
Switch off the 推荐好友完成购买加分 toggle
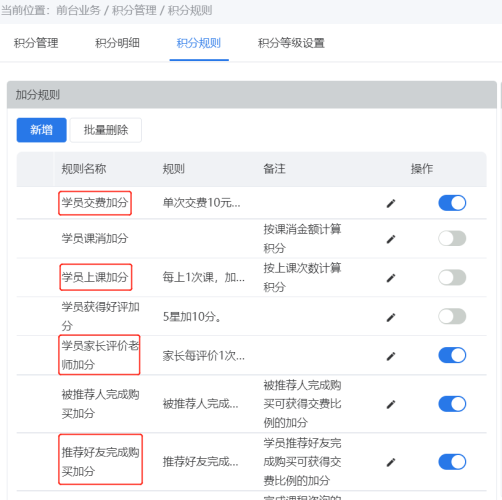[452, 462]
